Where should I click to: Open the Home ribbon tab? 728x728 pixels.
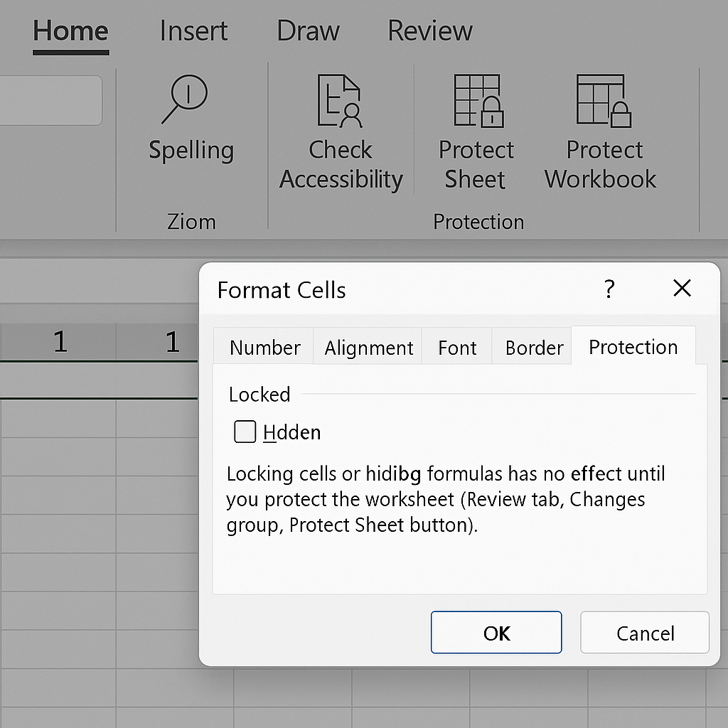[x=70, y=31]
